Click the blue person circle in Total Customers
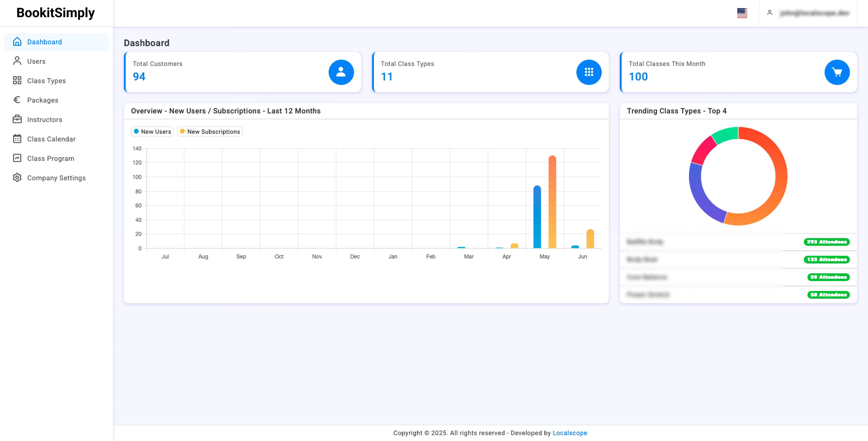Screen dimensions: 868x441 click(341, 72)
